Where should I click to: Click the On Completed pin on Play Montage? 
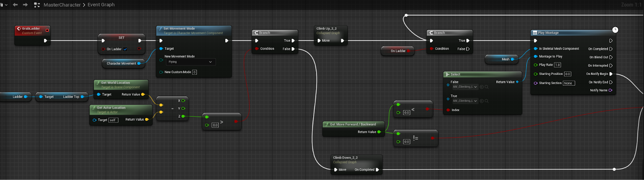611,49
